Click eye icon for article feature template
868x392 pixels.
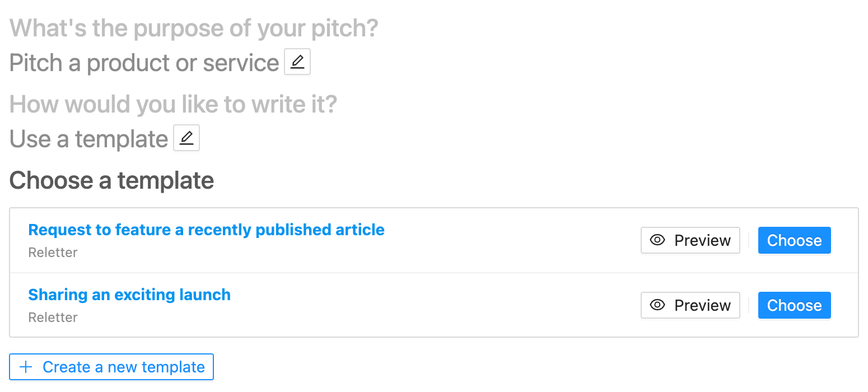(x=657, y=240)
